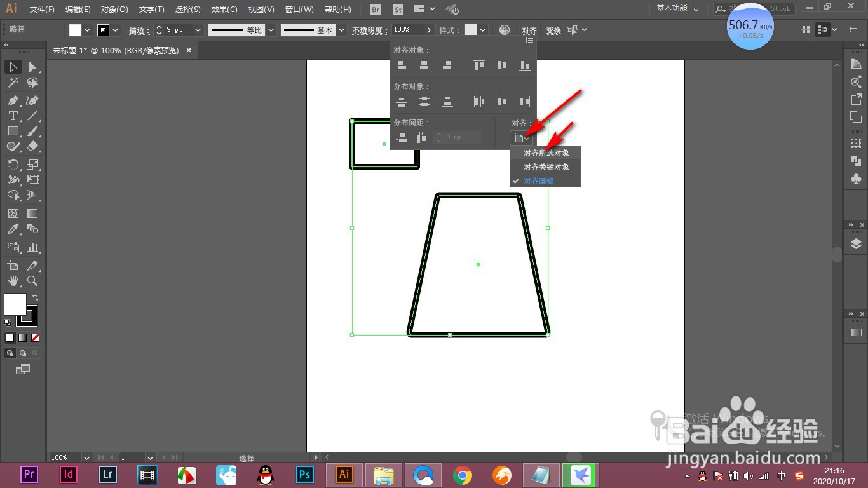This screenshot has width=868, height=488.
Task: Click horizontal align center icon
Action: [424, 65]
